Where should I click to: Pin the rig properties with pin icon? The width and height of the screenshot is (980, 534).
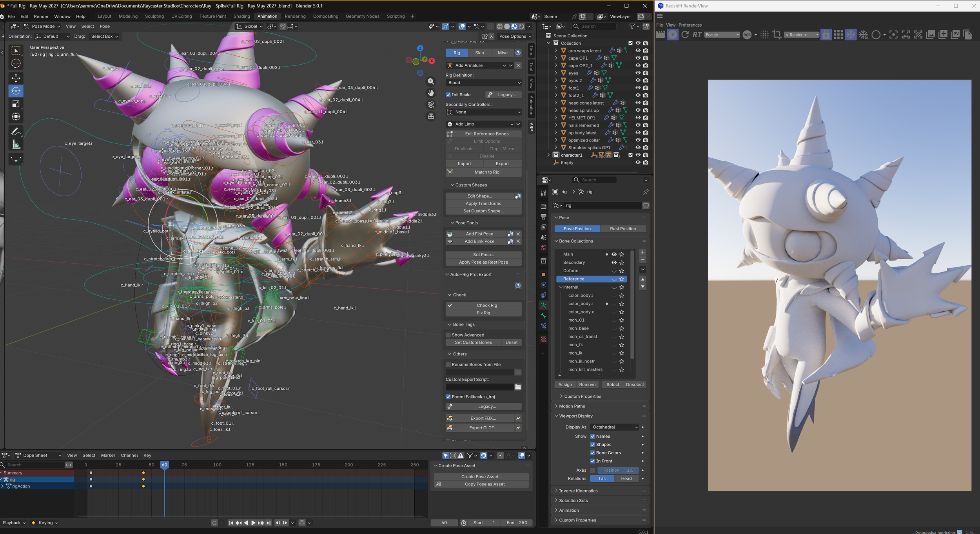[x=646, y=192]
